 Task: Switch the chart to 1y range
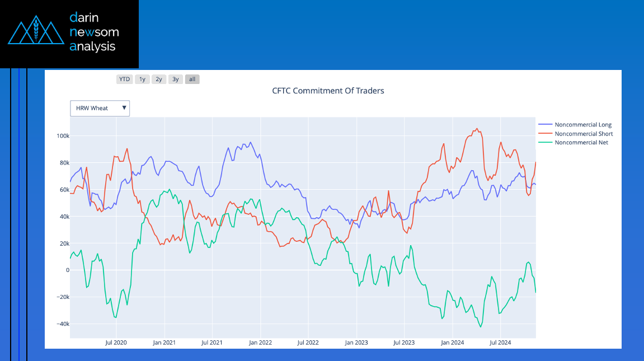click(x=142, y=79)
